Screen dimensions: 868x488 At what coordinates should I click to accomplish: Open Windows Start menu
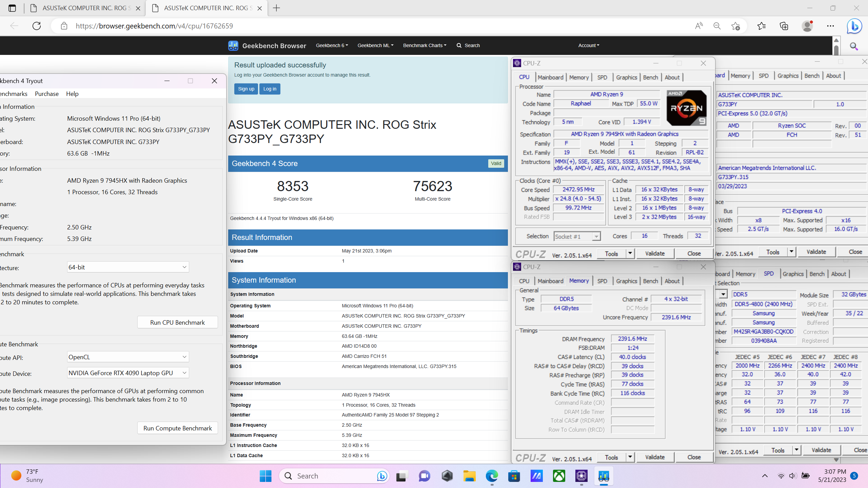(x=265, y=476)
